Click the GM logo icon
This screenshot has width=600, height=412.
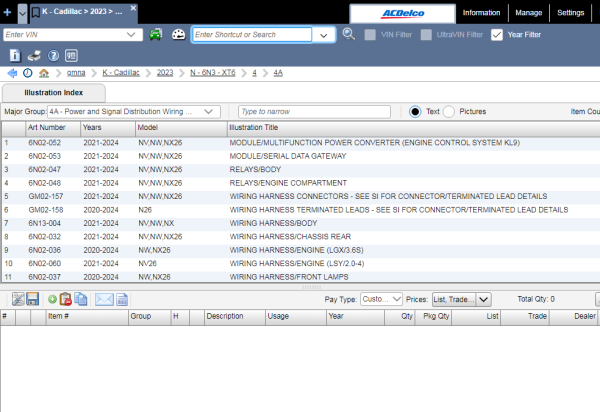pos(71,56)
